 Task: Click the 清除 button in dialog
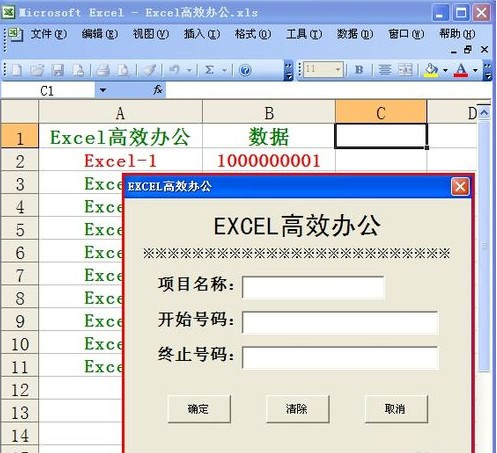click(297, 409)
